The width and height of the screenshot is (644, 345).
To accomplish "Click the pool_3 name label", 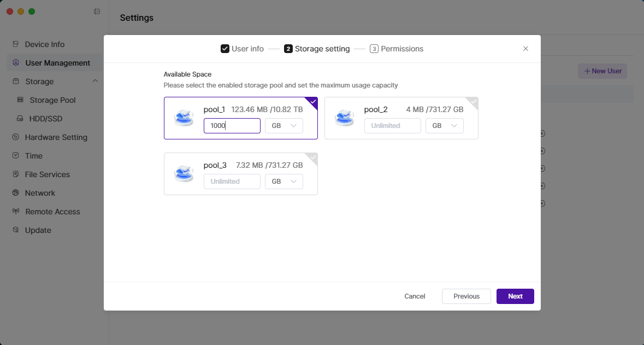I will (215, 165).
